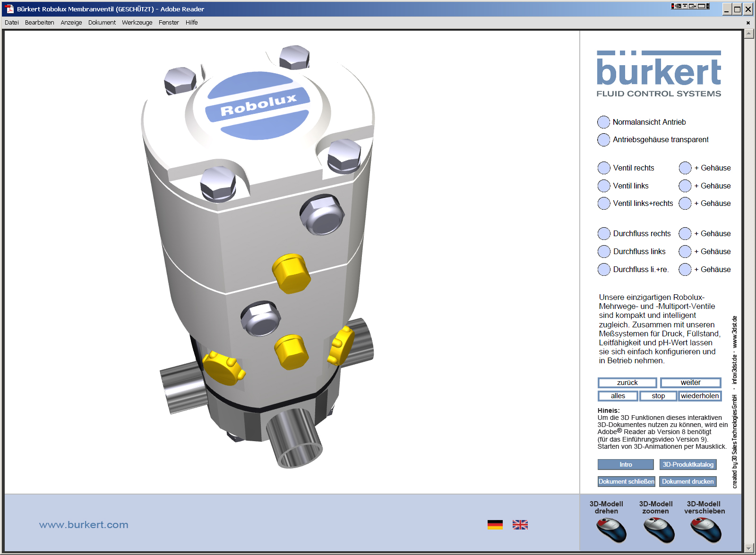The image size is (756, 555).
Task: Click the British flag icon
Action: (x=521, y=524)
